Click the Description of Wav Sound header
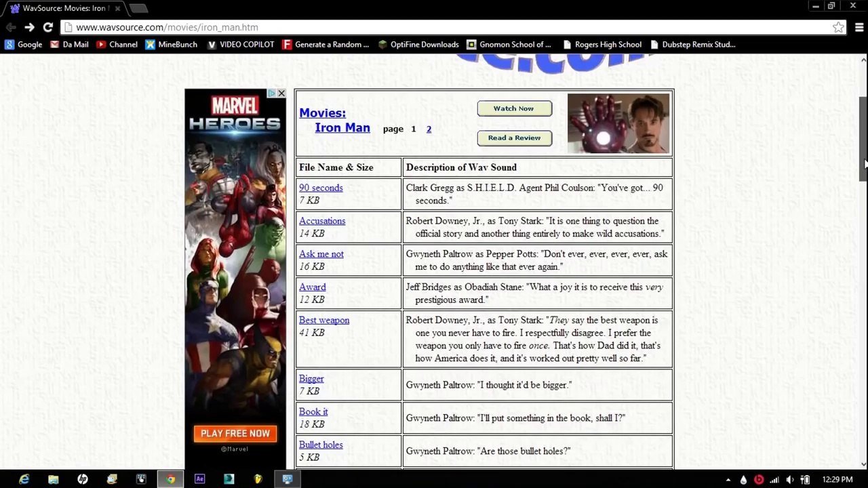868x488 pixels. [461, 167]
